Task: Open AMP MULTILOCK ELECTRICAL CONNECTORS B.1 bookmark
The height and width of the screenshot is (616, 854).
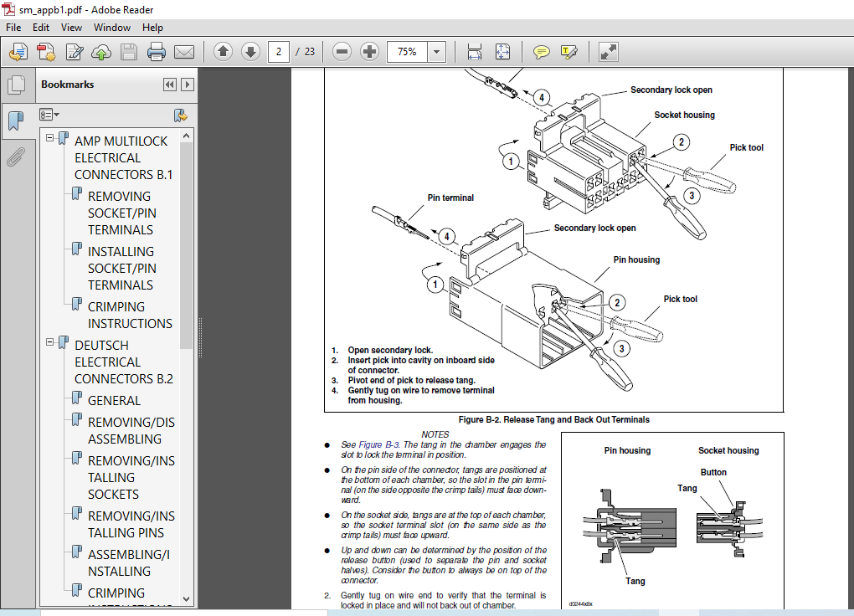Action: click(124, 158)
